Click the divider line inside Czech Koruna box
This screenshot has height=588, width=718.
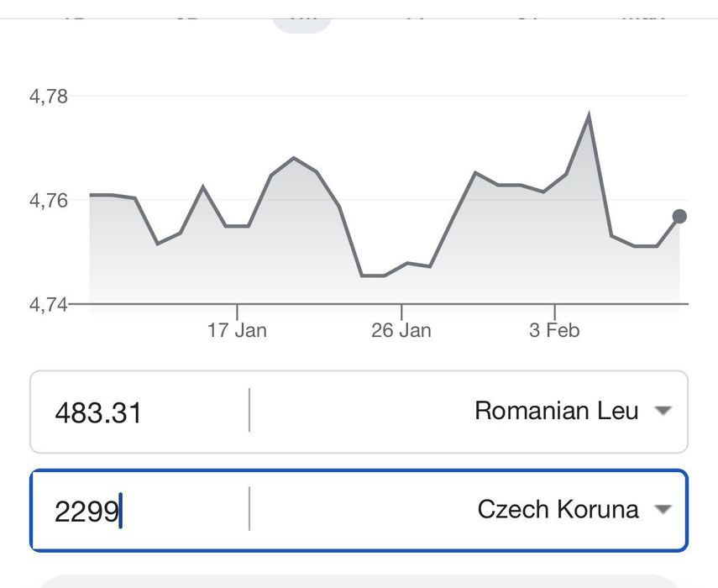click(249, 509)
